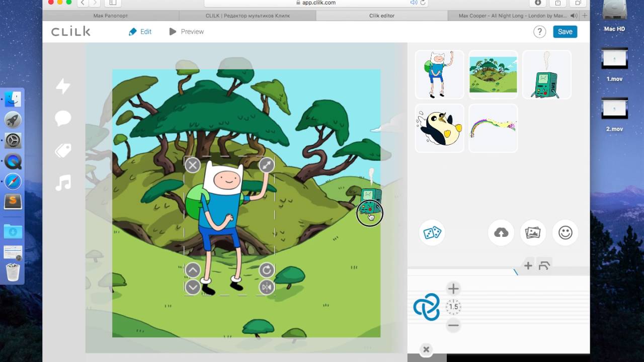Add a new frame with plus
The width and height of the screenshot is (644, 362).
[x=528, y=266]
